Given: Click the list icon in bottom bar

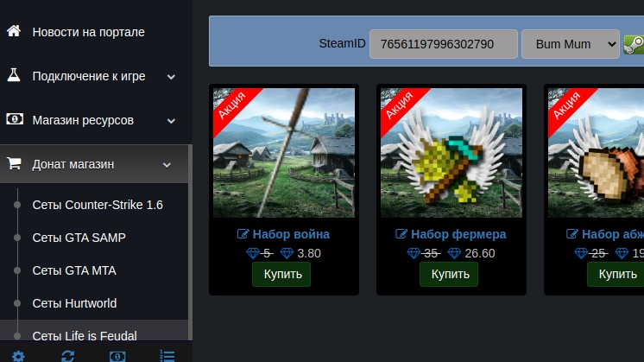Looking at the screenshot, I should point(167,356).
